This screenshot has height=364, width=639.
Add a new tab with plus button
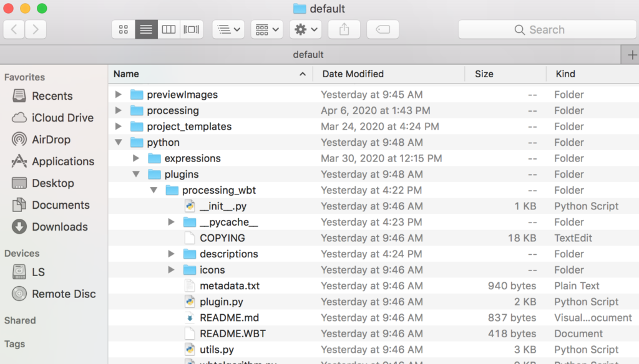[630, 55]
